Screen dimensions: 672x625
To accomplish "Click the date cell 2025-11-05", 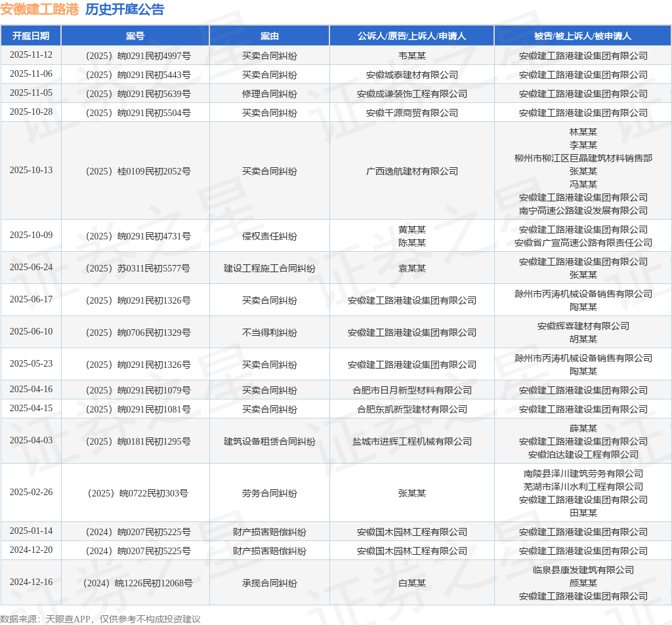I will pos(31,93).
